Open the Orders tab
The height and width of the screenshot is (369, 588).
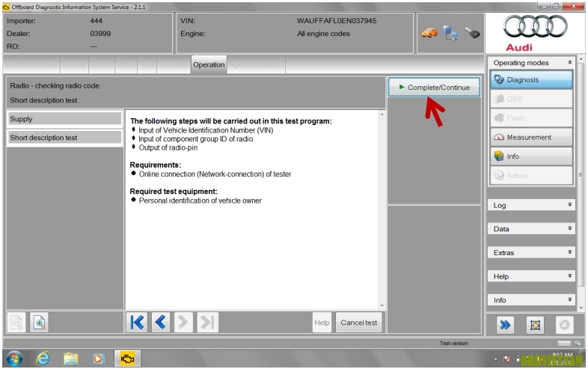point(102,64)
